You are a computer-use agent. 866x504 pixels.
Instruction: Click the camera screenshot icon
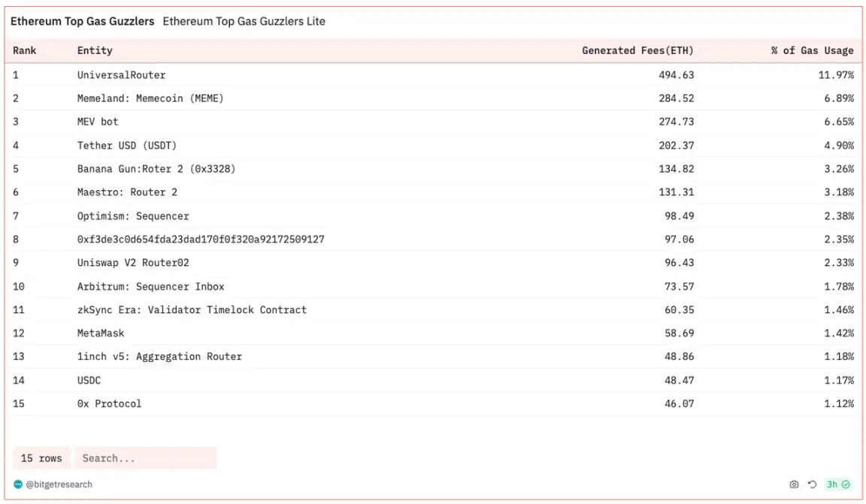click(794, 484)
